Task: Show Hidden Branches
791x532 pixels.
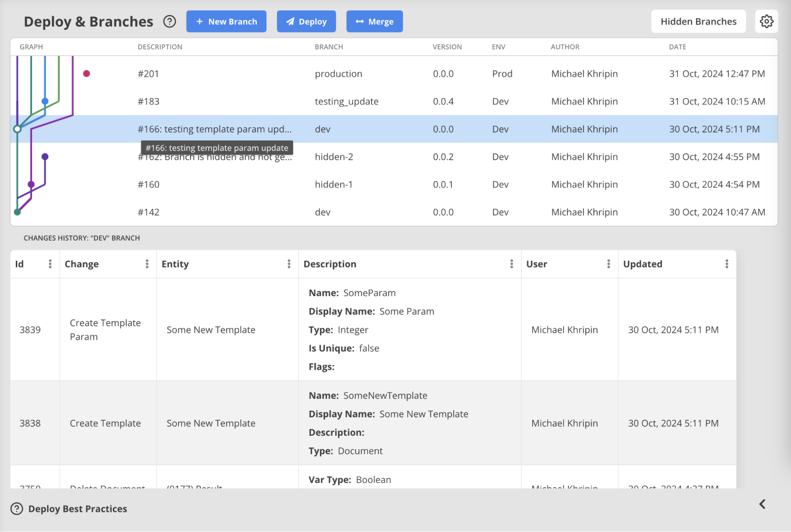Action: (x=698, y=21)
